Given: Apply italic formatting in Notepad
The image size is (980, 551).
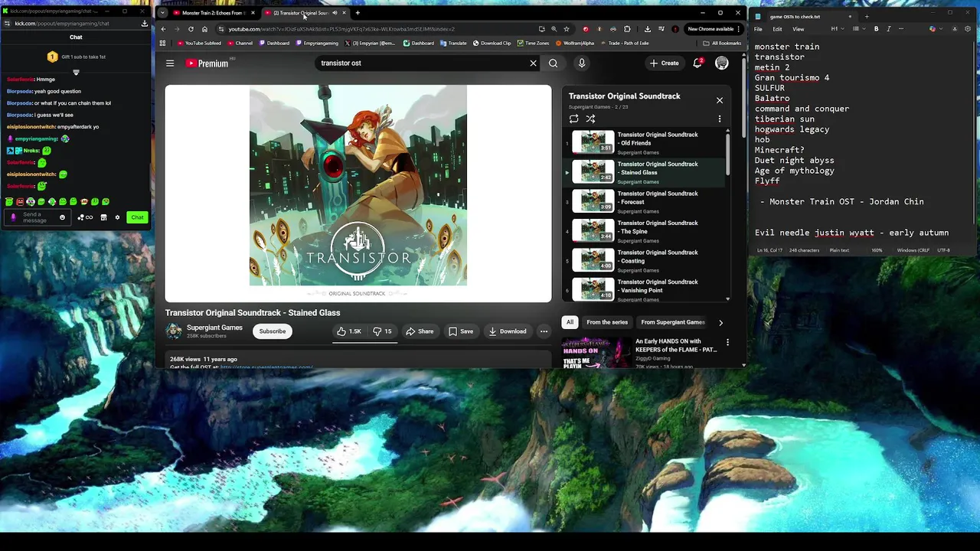Looking at the screenshot, I should coord(889,29).
